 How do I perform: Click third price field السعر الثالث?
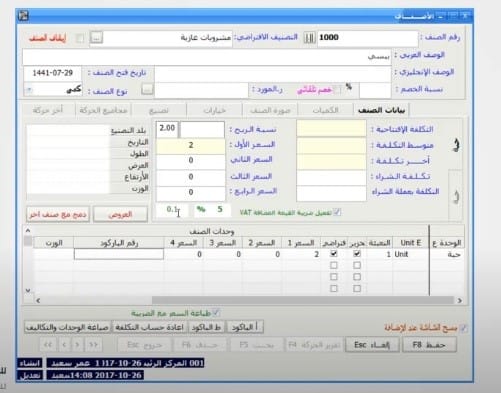tap(190, 177)
